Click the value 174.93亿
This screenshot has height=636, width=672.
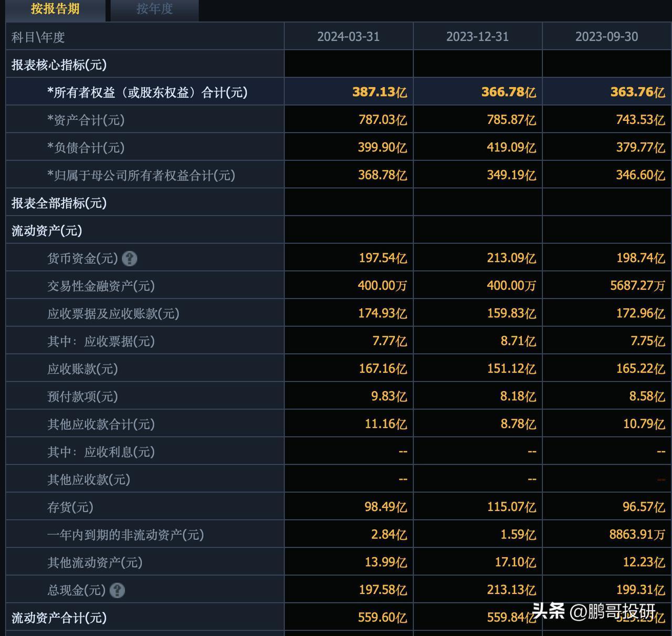[x=382, y=313]
